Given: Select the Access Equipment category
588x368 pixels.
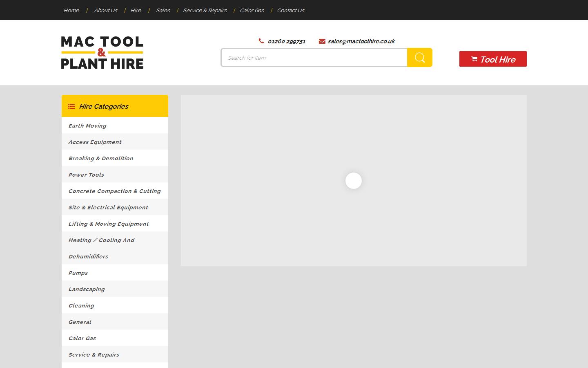Looking at the screenshot, I should click(95, 142).
